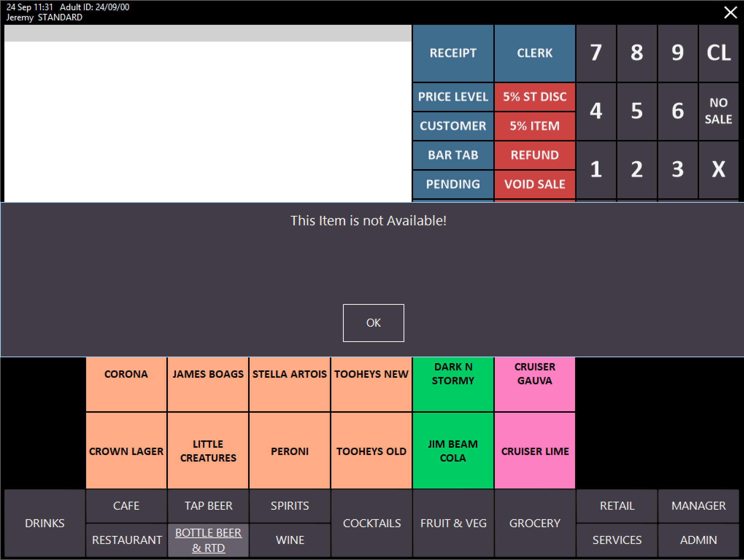This screenshot has width=744, height=560.
Task: Close the POS window with X icon
Action: 730,13
